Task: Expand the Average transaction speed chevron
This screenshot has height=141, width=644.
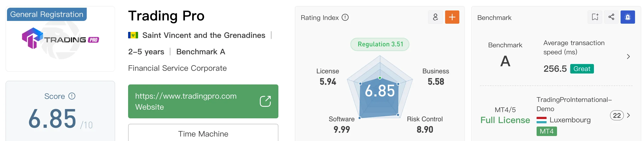Action: pos(628,57)
